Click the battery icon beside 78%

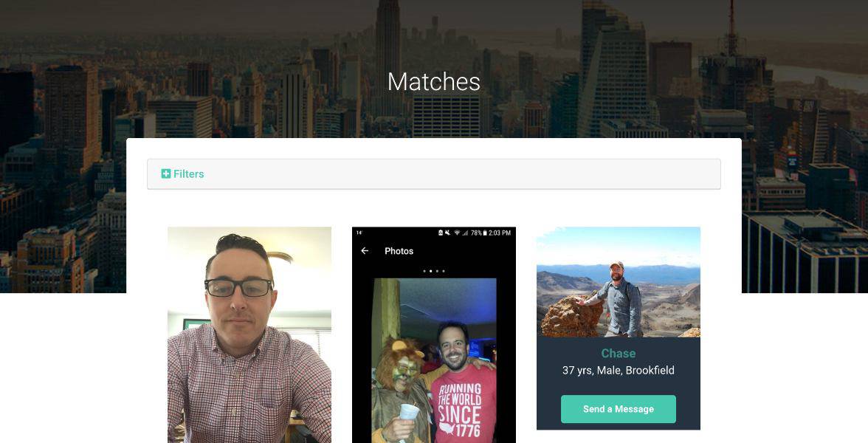coord(485,233)
